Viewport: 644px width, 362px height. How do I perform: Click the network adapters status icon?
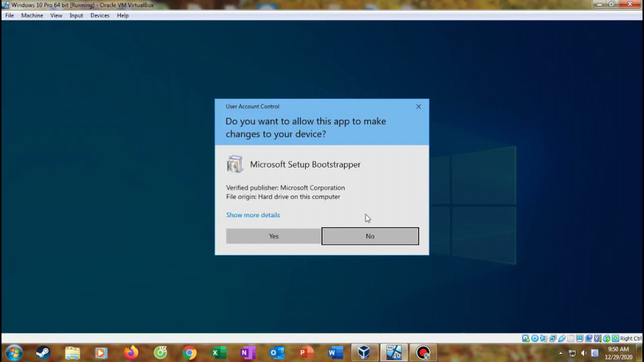click(553, 339)
